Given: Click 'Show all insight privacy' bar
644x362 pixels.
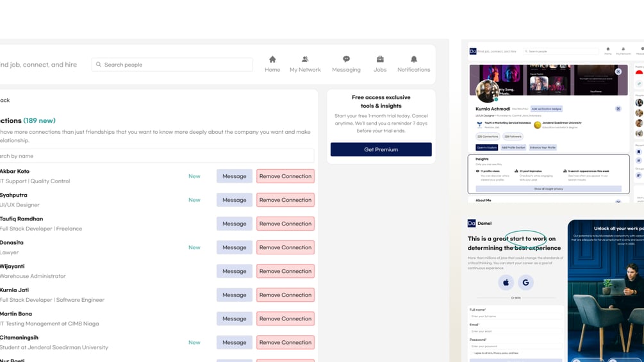Looking at the screenshot, I should pos(549,189).
